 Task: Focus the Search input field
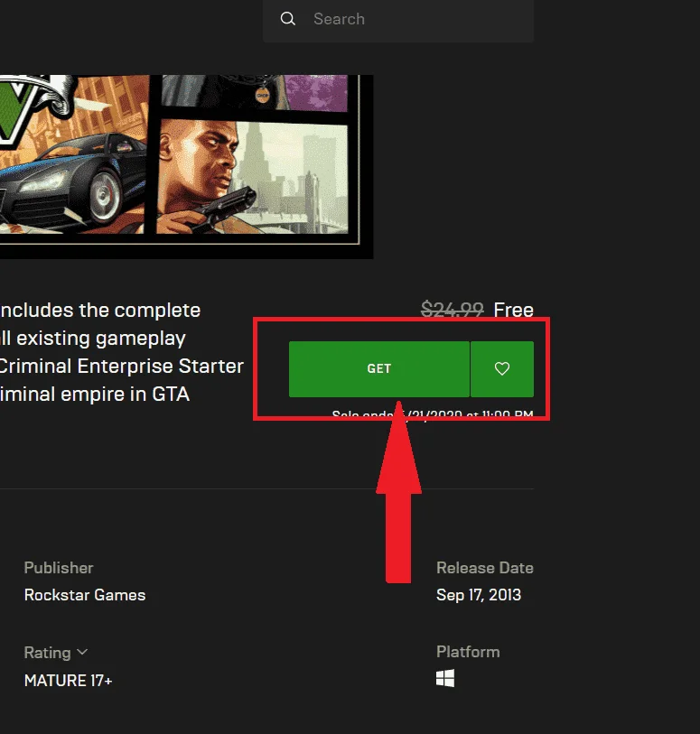coord(398,19)
